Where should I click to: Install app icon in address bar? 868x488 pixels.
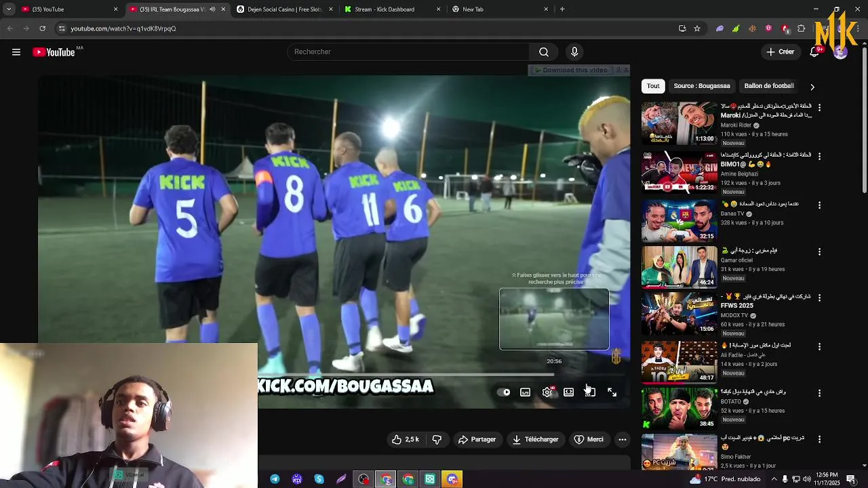[x=682, y=28]
